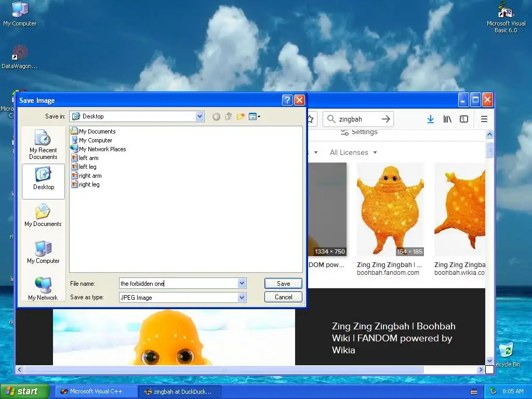The image size is (532, 399).
Task: Select the 'right arm' image file
Action: pyautogui.click(x=87, y=176)
